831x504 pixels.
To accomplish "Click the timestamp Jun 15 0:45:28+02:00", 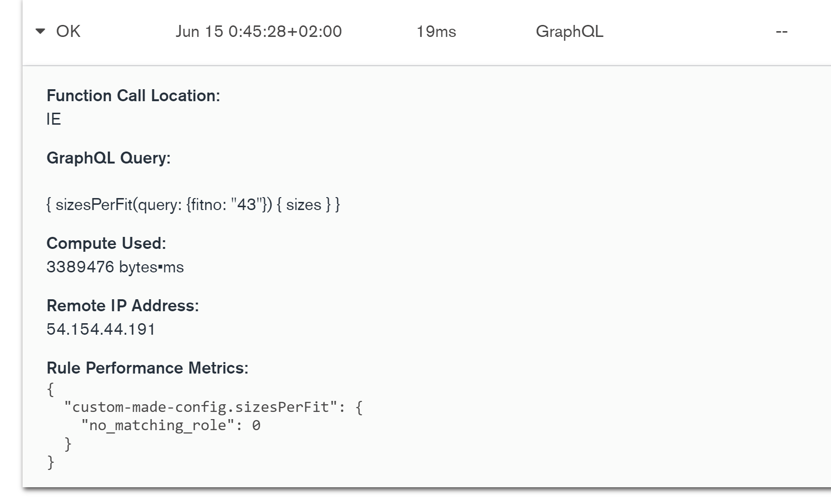I will pyautogui.click(x=259, y=32).
